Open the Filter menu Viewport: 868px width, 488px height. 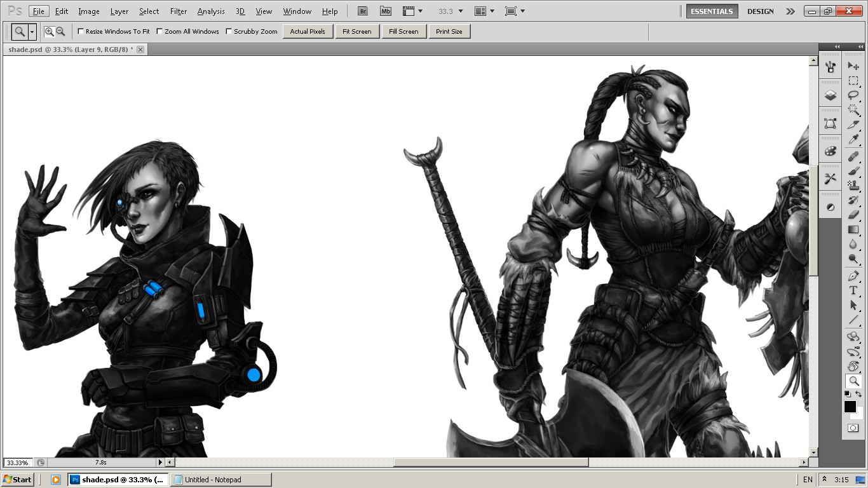pos(179,11)
